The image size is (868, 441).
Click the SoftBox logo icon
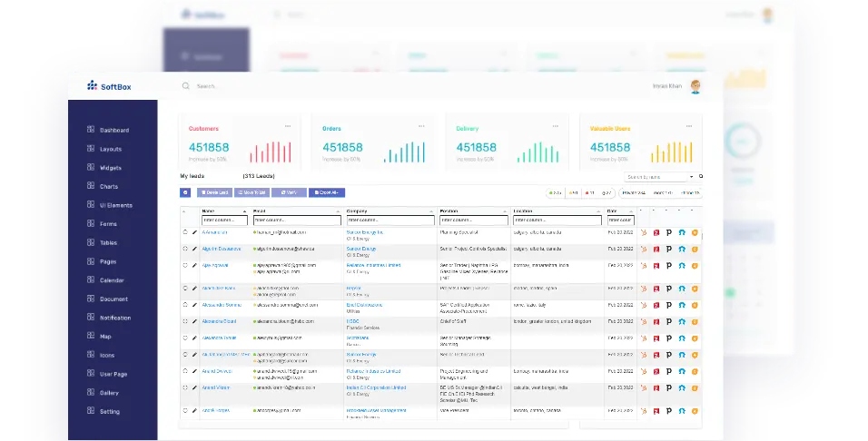[92, 85]
